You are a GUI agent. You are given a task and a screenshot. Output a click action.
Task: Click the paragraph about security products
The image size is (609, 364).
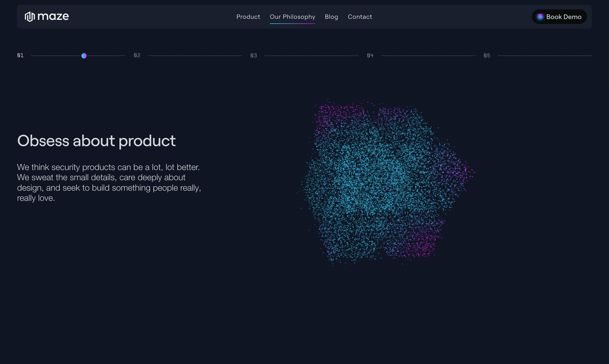(109, 183)
